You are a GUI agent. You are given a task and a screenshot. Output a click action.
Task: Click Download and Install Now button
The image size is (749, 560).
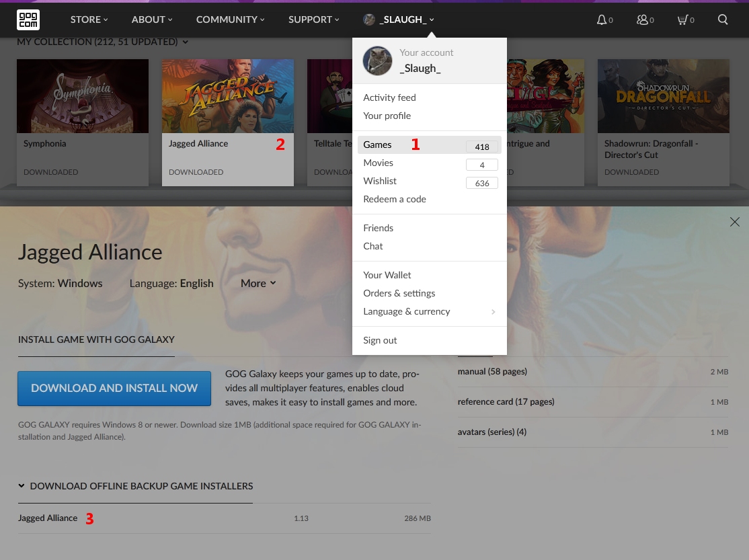[114, 389]
